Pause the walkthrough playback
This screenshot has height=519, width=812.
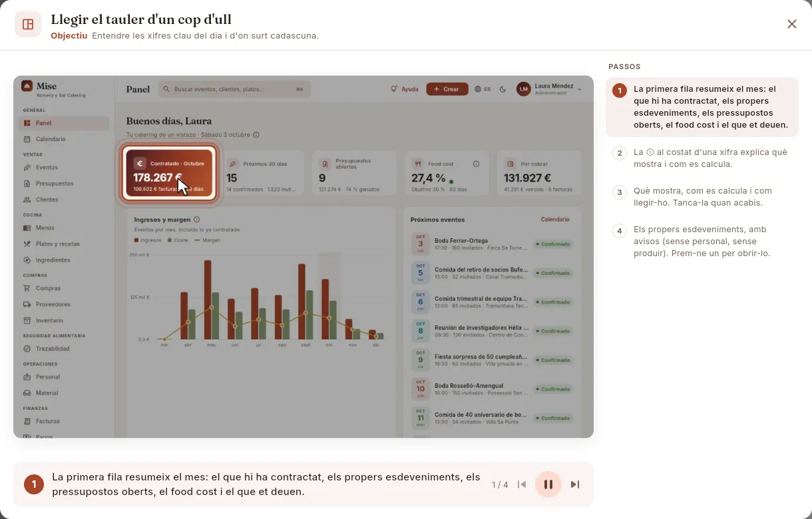click(x=548, y=484)
